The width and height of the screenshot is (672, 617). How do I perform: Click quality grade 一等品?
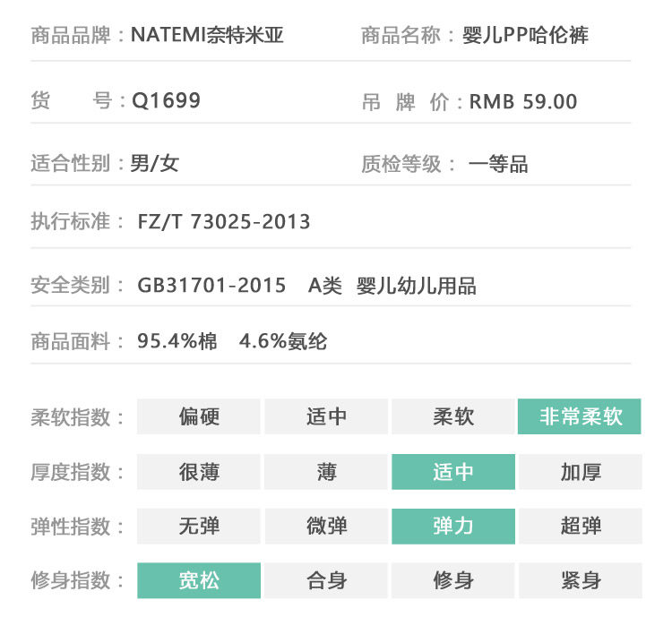(x=498, y=164)
